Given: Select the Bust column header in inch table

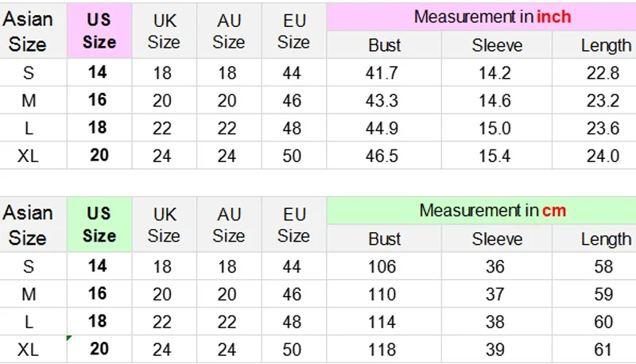Looking at the screenshot, I should click(x=384, y=45).
